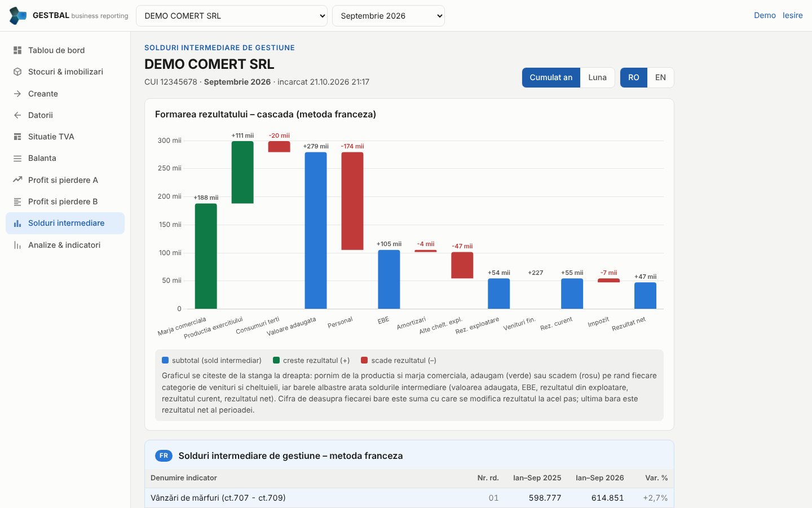Image resolution: width=812 pixels, height=508 pixels.
Task: Switch to Luna monthly view
Action: [597, 77]
